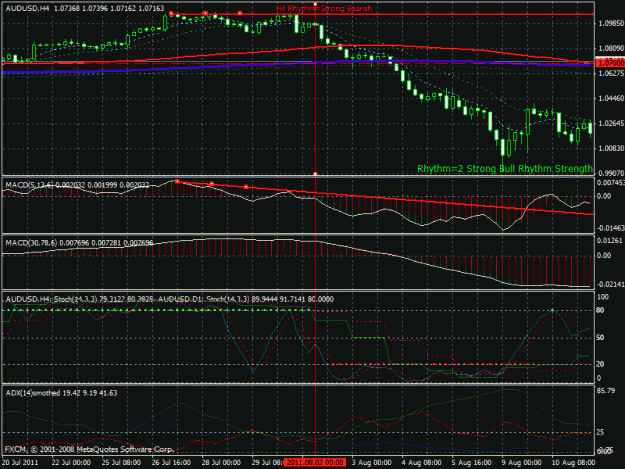This screenshot has width=625, height=469.
Task: Click the 3 Aug 00:00 time axis label
Action: (x=371, y=462)
